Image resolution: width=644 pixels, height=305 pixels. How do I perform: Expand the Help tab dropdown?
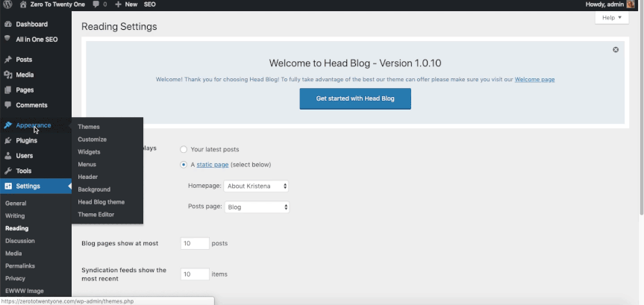coord(612,18)
